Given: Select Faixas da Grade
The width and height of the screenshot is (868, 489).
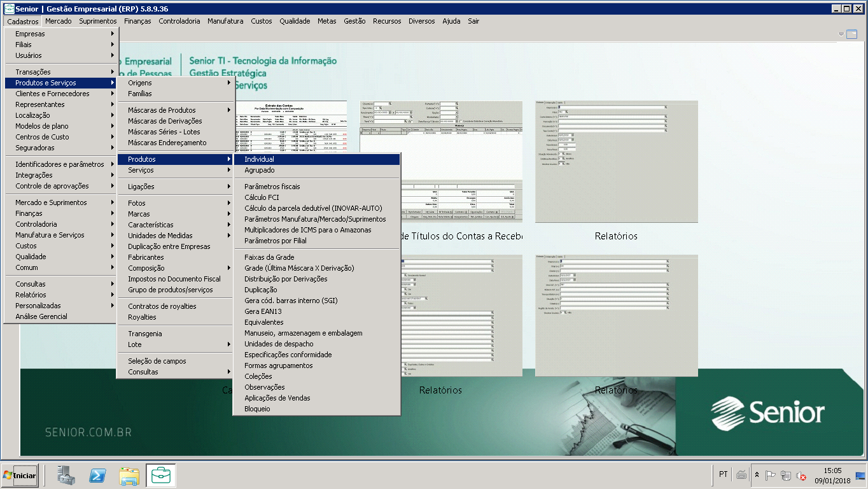Looking at the screenshot, I should [317, 257].
